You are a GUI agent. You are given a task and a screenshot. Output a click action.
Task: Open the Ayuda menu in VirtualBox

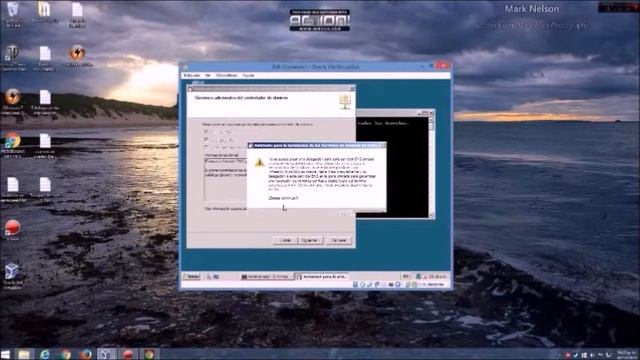248,76
